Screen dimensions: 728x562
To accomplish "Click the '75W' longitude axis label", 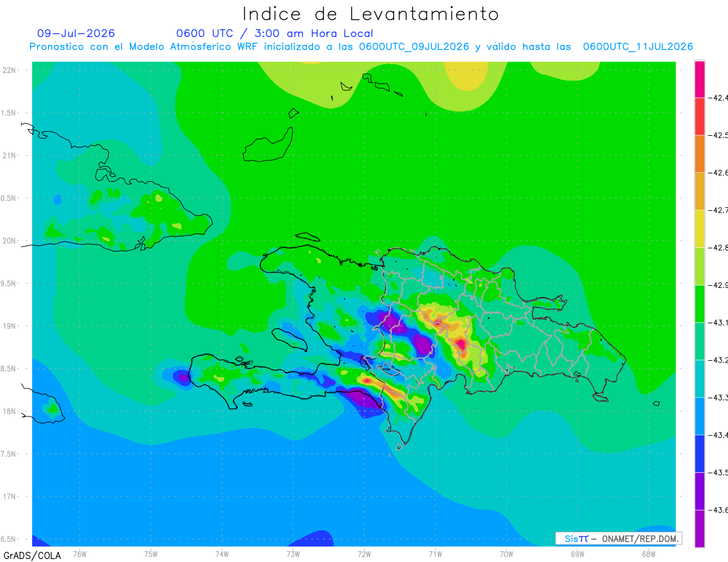I will [x=151, y=554].
